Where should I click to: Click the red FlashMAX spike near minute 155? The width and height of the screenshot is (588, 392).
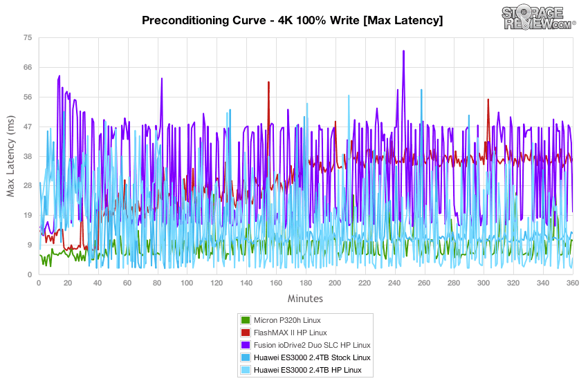pos(268,82)
